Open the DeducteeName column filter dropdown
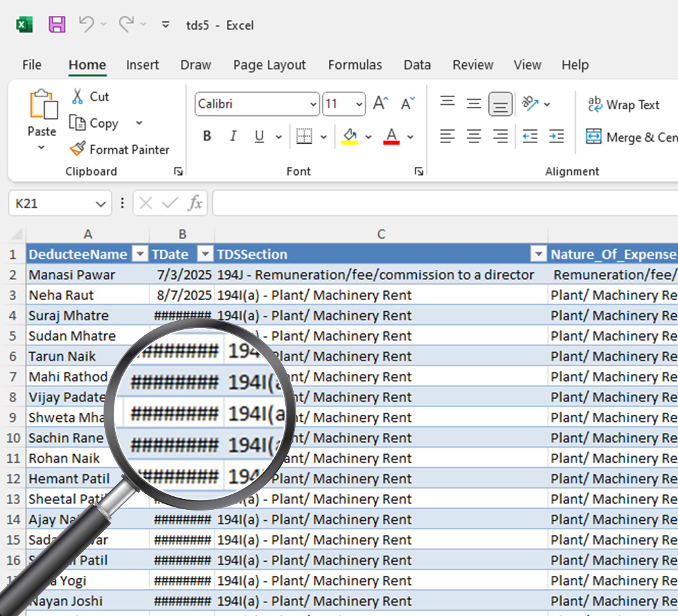678x616 pixels. click(140, 254)
